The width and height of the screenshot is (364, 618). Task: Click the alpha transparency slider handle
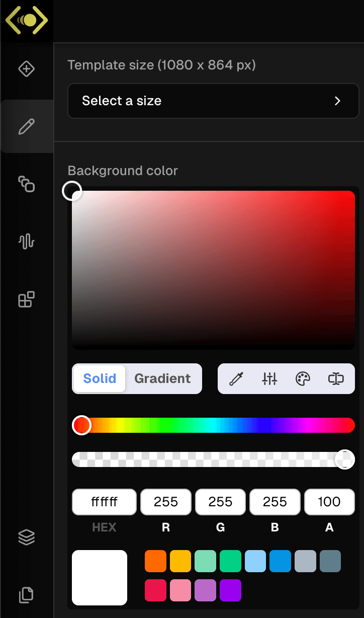(x=345, y=459)
